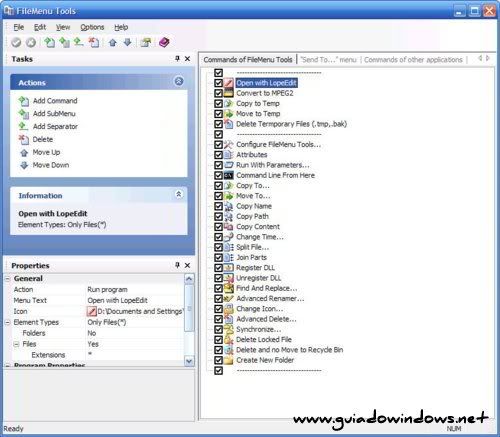
Task: Click the Advanced Renamer icon
Action: click(229, 298)
